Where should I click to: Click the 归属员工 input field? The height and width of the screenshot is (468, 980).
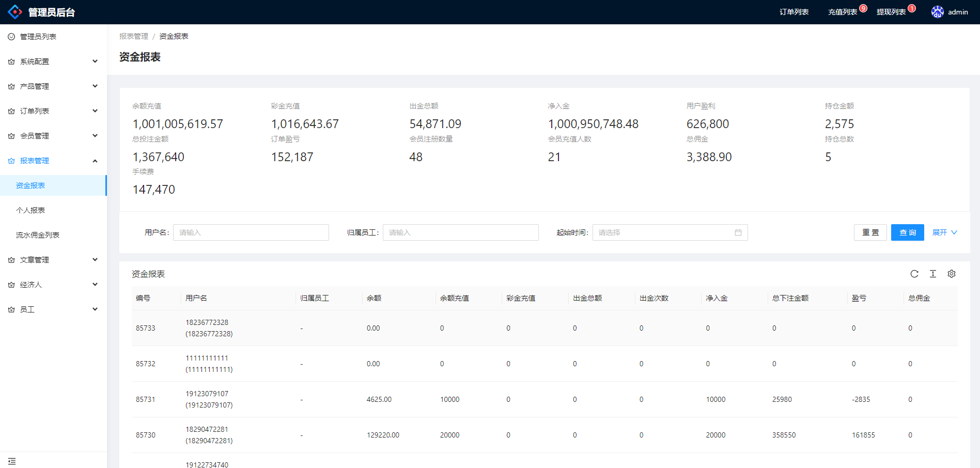coord(460,232)
